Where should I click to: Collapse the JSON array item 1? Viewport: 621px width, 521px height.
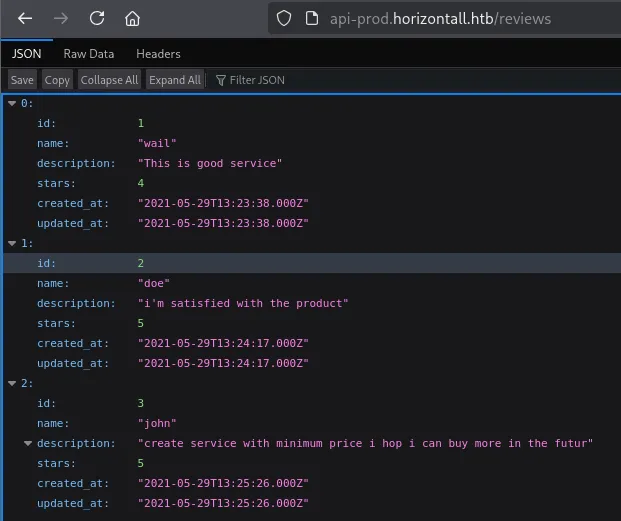(12, 243)
